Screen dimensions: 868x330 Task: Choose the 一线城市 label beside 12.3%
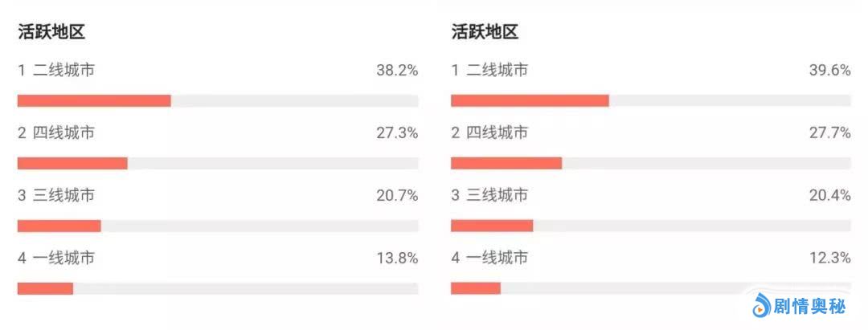tap(497, 258)
